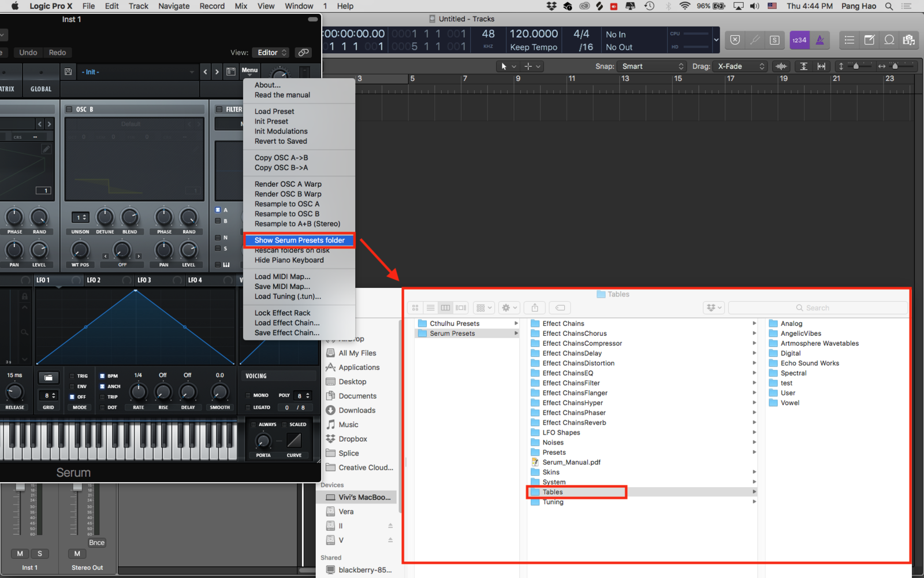Solo the Inst 1 channel strip
This screenshot has width=924, height=578.
point(40,554)
